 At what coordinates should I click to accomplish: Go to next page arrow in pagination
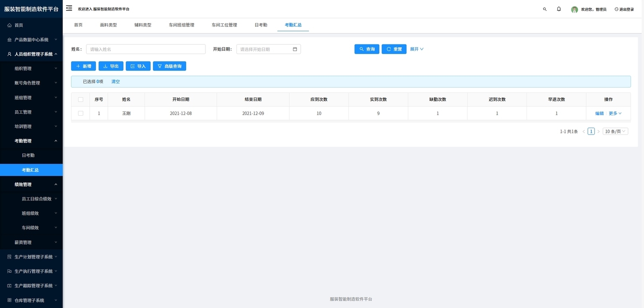598,132
